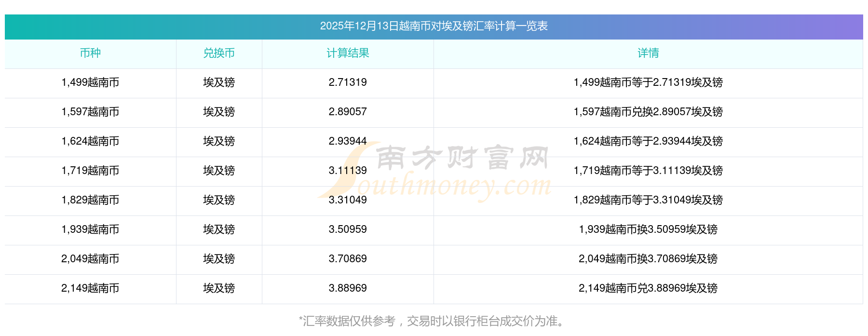Click the 计算结果 column header
The width and height of the screenshot is (868, 336).
click(x=348, y=53)
